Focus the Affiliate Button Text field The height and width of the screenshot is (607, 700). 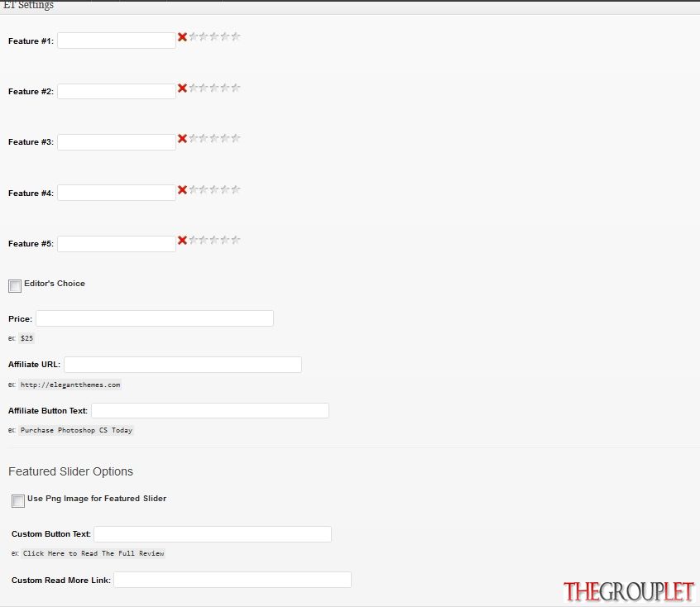[210, 411]
